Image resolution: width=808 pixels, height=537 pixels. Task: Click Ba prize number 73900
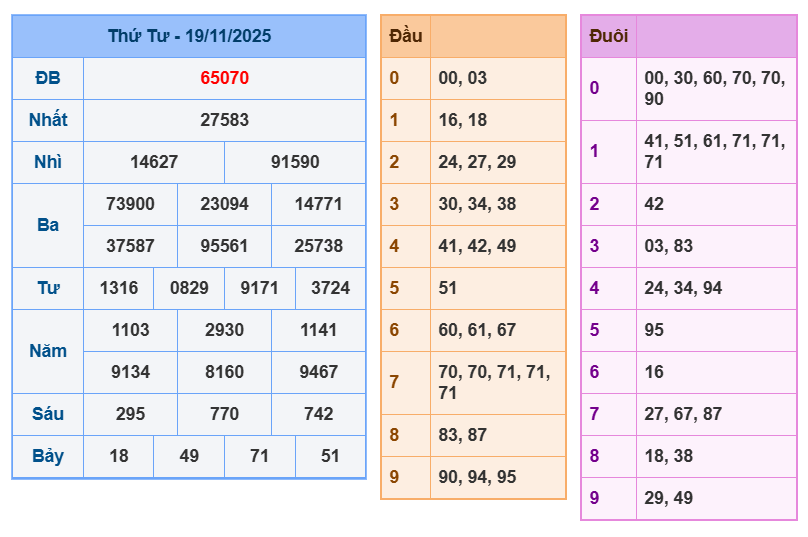point(131,204)
